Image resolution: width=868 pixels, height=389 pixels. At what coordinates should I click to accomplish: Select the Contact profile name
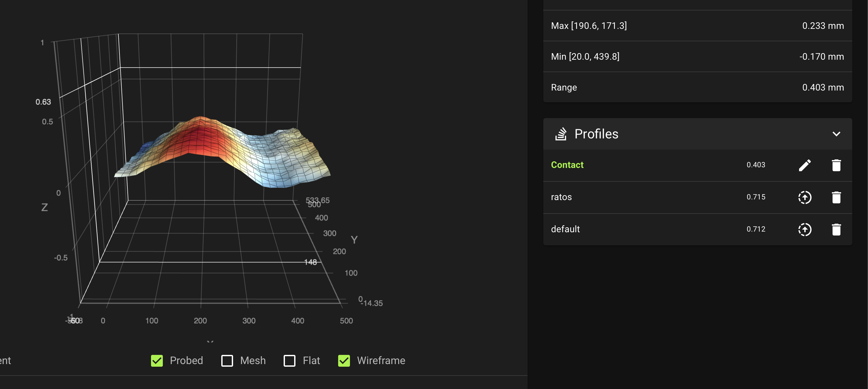coord(567,165)
